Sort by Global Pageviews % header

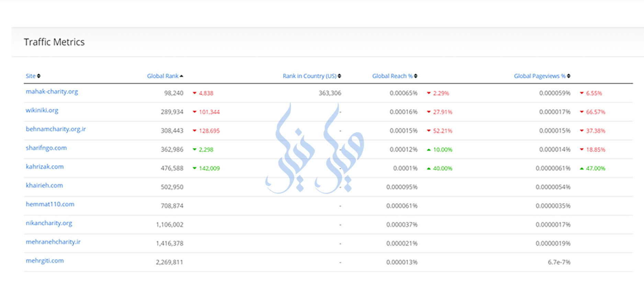[539, 76]
